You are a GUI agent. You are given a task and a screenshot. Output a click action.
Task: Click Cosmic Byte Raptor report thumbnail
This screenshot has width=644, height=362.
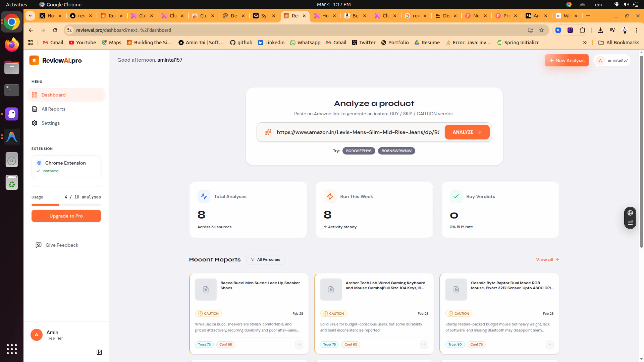(456, 289)
